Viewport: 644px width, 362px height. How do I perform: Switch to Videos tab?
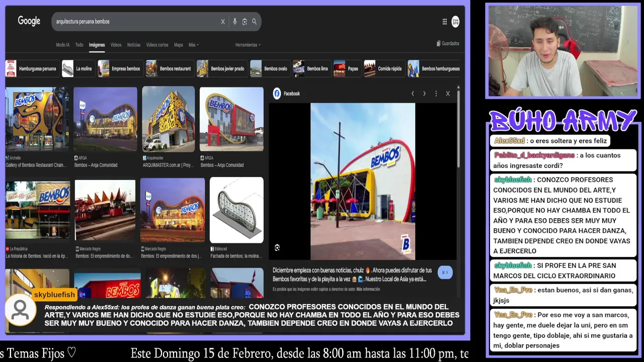(x=116, y=45)
